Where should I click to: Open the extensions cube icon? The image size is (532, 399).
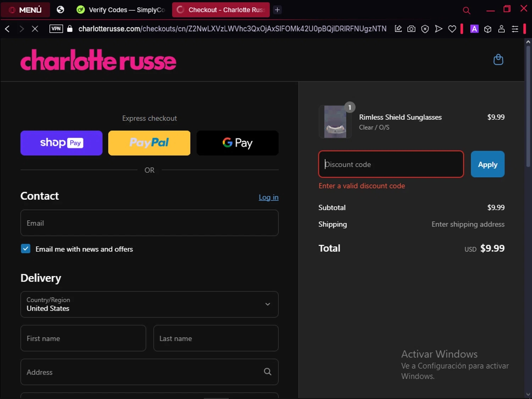[488, 29]
